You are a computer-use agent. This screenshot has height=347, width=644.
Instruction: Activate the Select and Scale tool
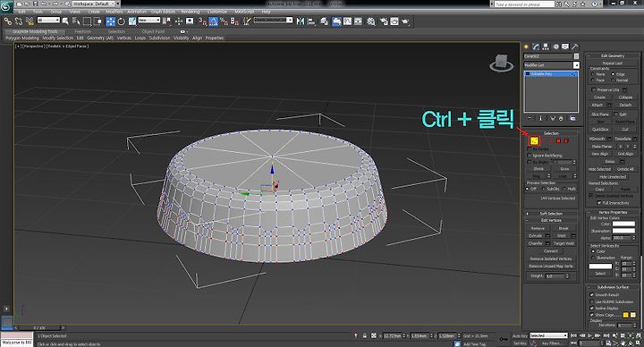131,21
